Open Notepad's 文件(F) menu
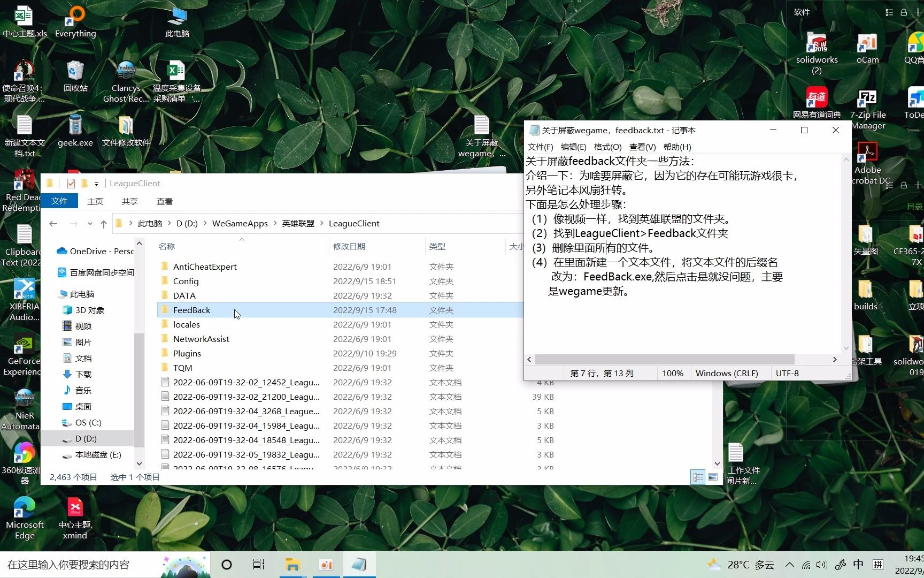924x578 pixels. pyautogui.click(x=541, y=147)
